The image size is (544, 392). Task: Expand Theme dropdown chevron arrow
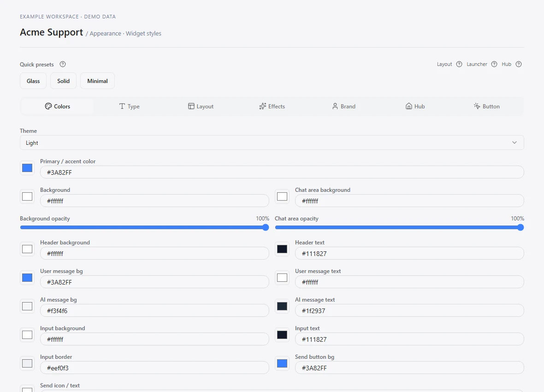tap(514, 143)
